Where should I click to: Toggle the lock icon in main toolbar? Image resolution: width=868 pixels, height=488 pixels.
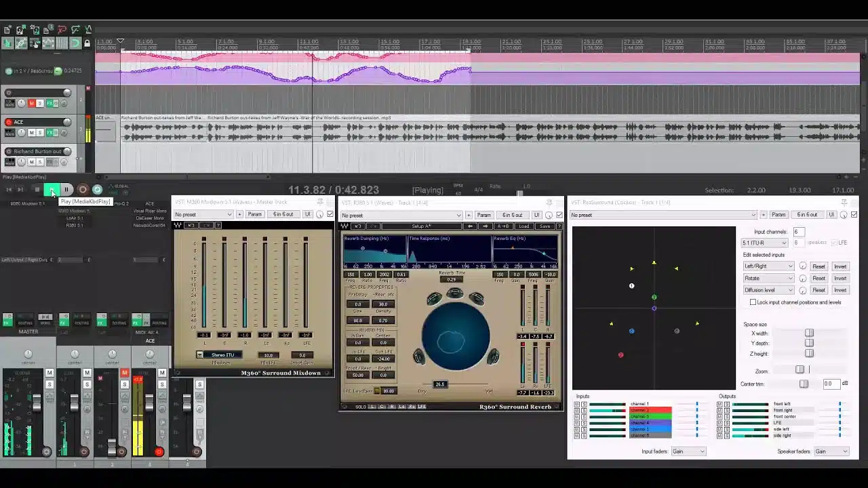click(x=87, y=43)
